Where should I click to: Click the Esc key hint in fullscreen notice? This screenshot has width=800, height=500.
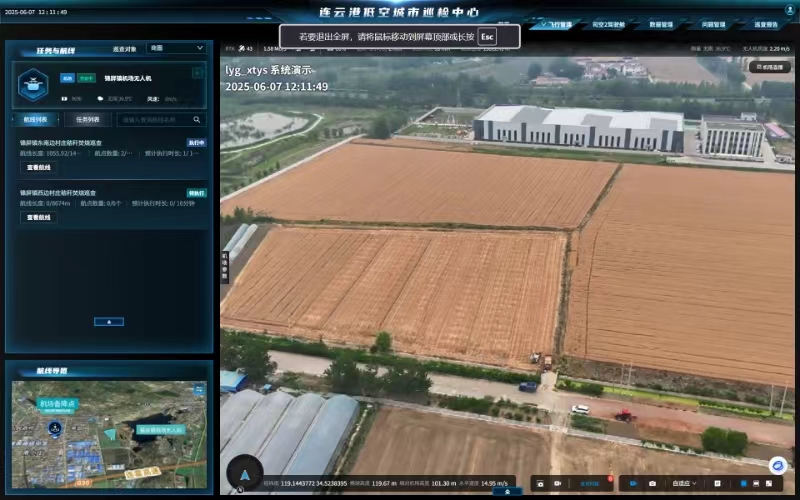tap(487, 37)
